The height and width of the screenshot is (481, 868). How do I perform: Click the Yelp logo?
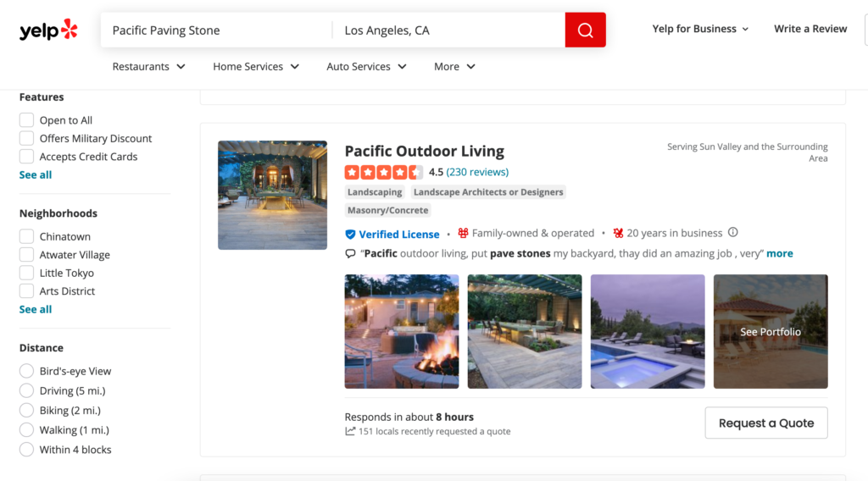(x=48, y=30)
